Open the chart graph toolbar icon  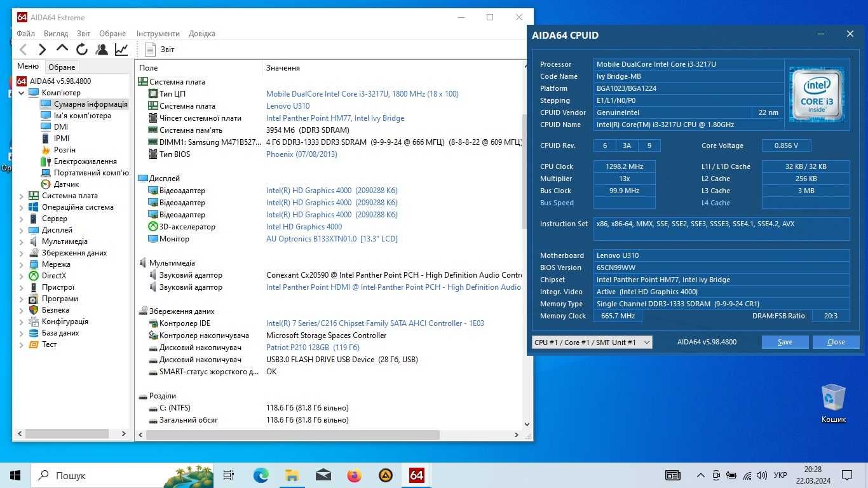(x=121, y=50)
